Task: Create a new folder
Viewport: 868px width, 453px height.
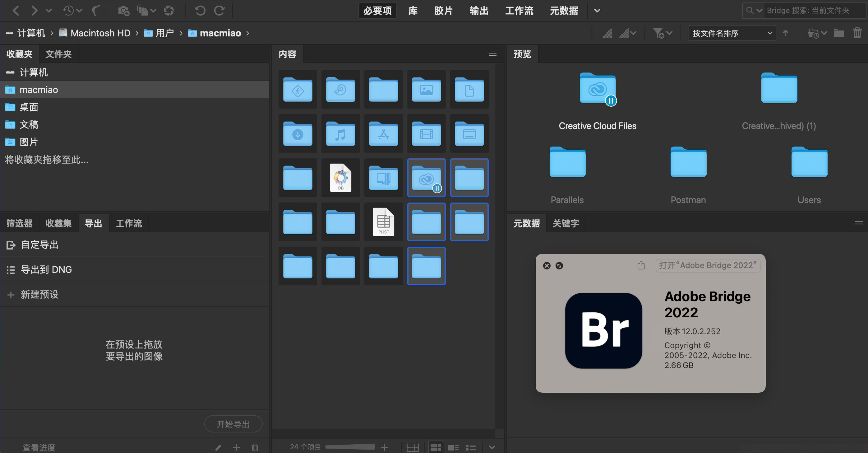Action: (839, 33)
